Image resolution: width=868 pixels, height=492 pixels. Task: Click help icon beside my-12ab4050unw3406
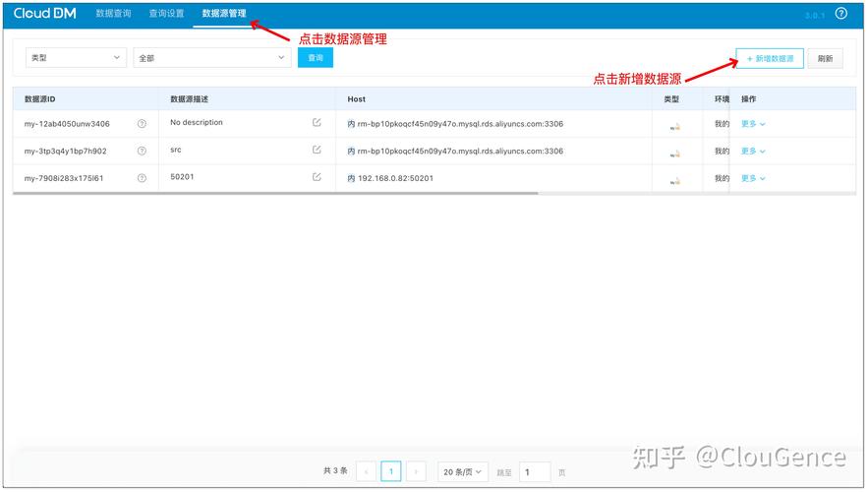pos(142,124)
